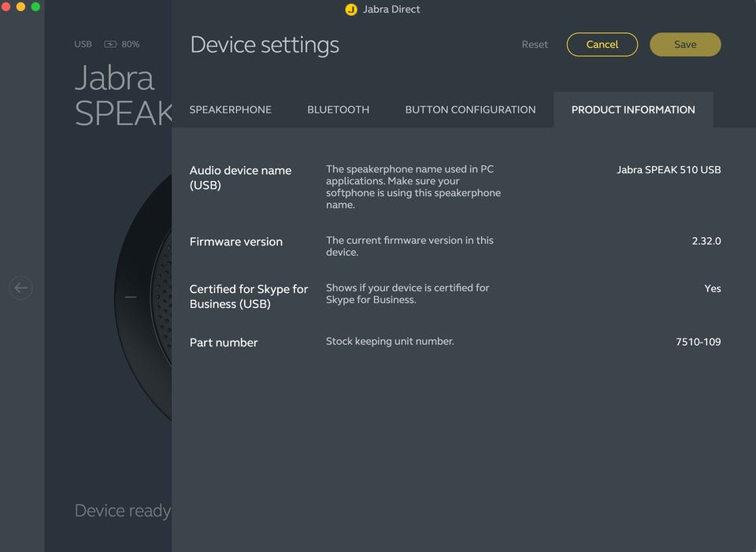Click the part number 7510-109
Screen dimensions: 756x552
pos(698,342)
